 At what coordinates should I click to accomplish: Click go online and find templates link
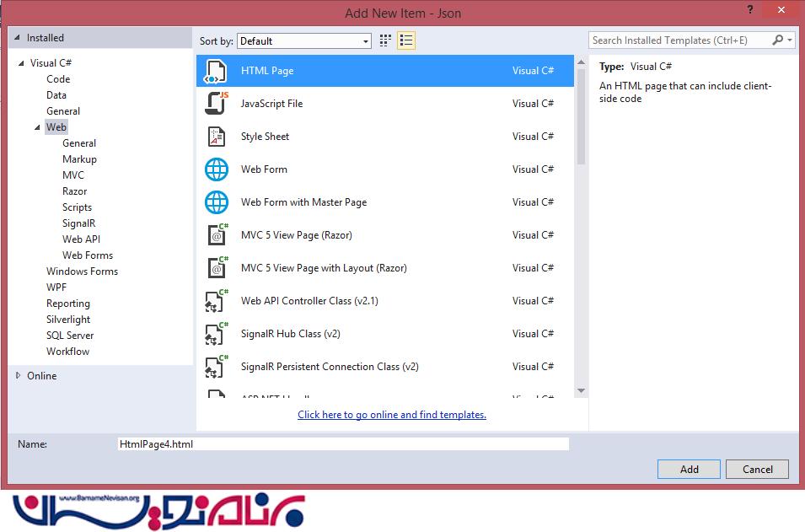click(392, 415)
